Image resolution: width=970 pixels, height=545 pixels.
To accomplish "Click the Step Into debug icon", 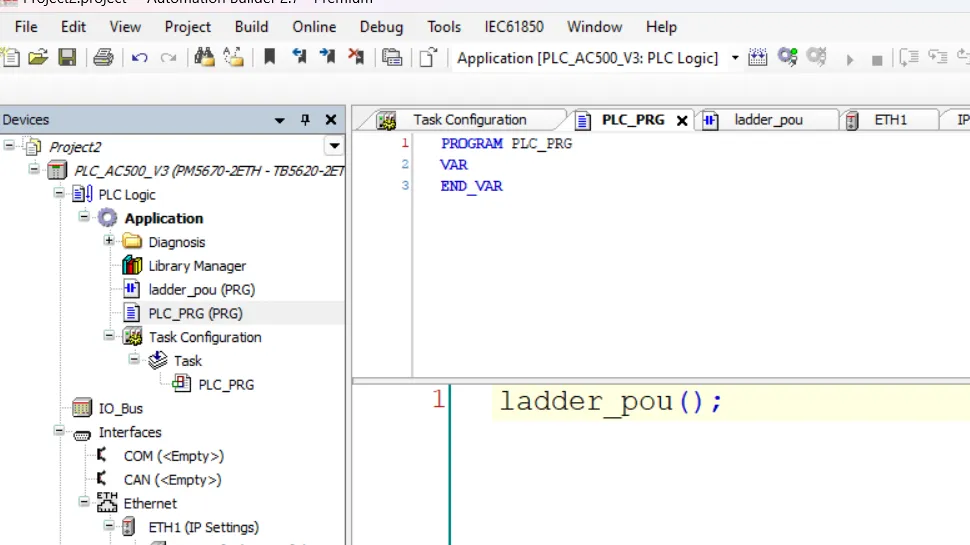I will coord(938,58).
